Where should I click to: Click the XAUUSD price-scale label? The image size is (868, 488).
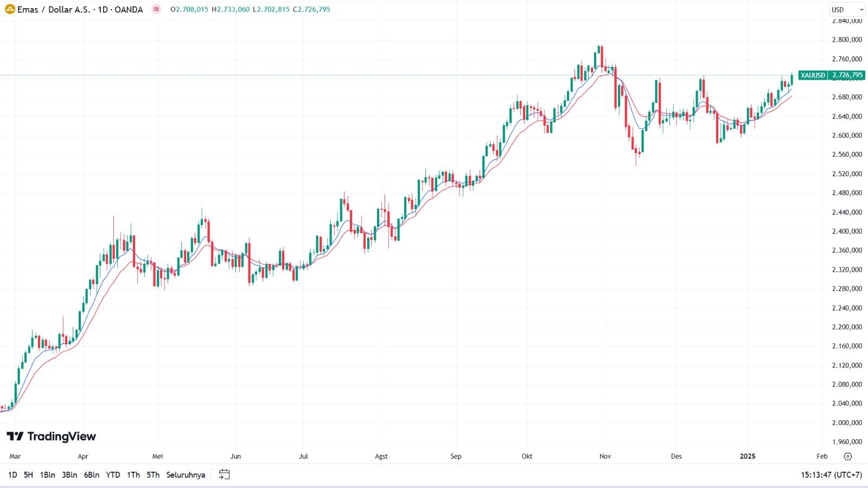tap(813, 75)
